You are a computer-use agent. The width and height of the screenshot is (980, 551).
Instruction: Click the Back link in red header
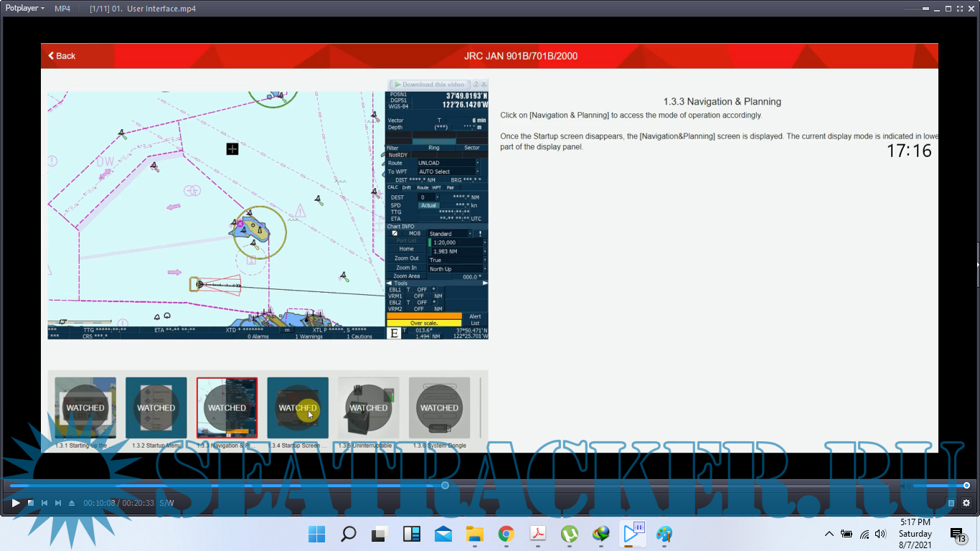coord(62,56)
